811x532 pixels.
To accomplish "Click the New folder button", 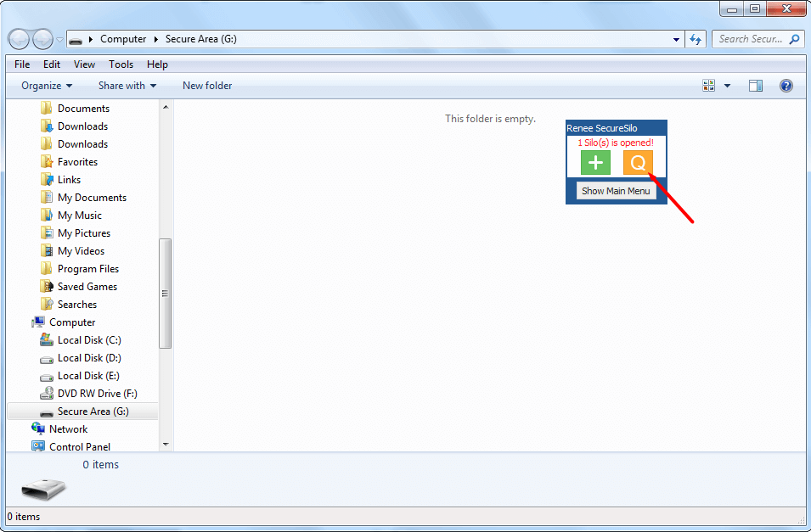I will click(x=207, y=86).
